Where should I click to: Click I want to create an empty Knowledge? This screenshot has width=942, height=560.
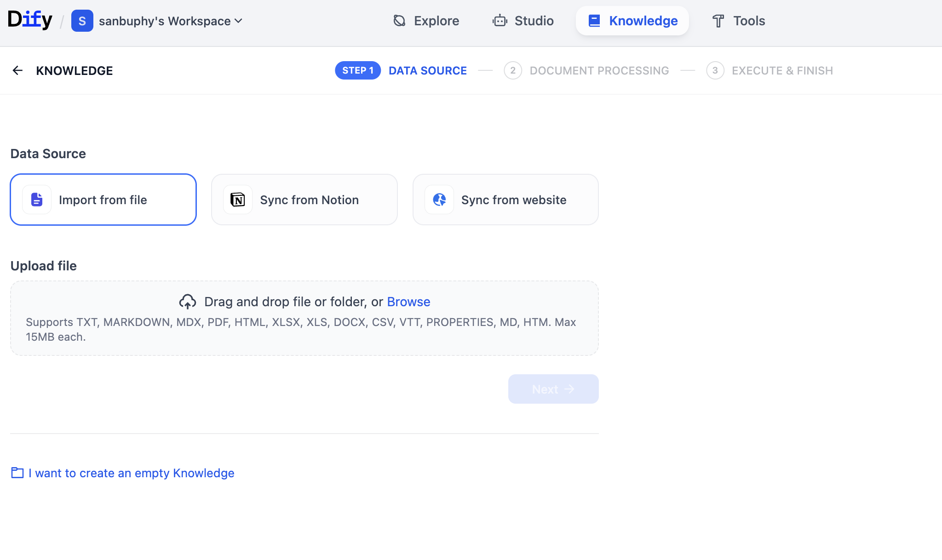click(131, 473)
